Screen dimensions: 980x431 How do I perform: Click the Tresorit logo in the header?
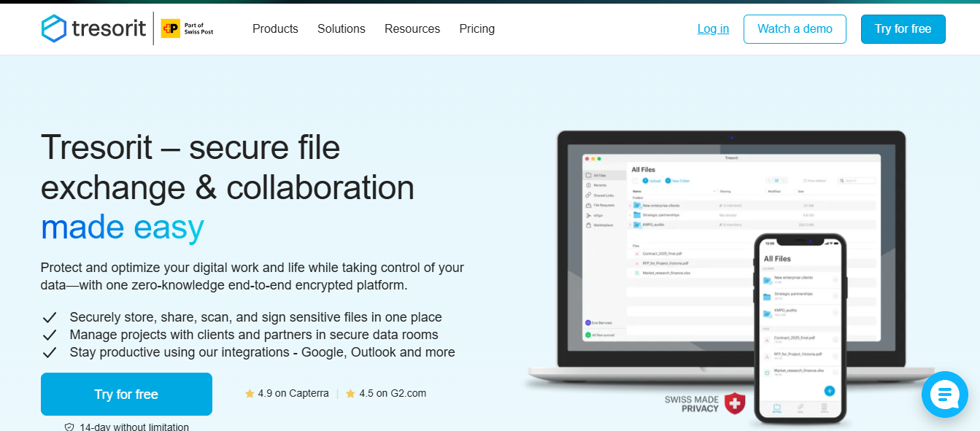93,28
